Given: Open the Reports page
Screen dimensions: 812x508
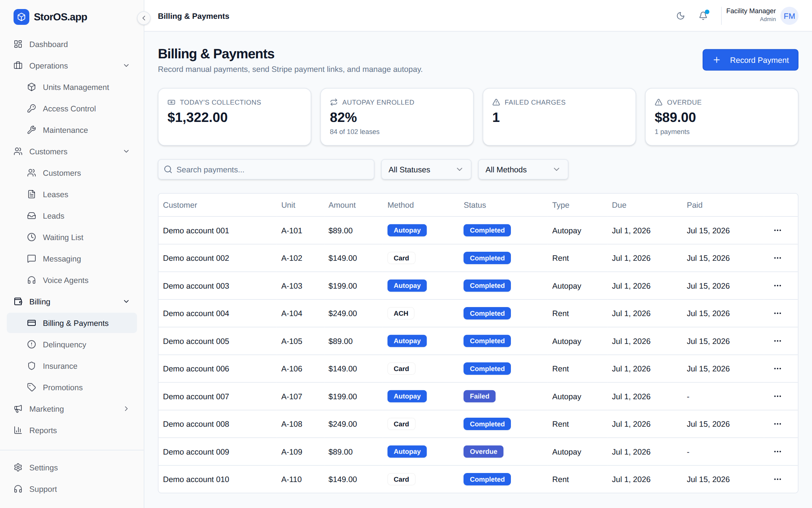Looking at the screenshot, I should [72, 430].
